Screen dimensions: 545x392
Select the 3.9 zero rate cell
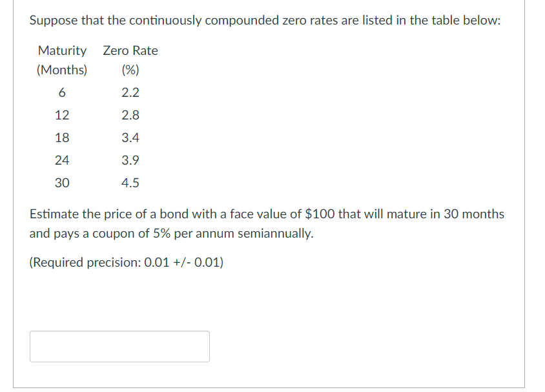[131, 160]
